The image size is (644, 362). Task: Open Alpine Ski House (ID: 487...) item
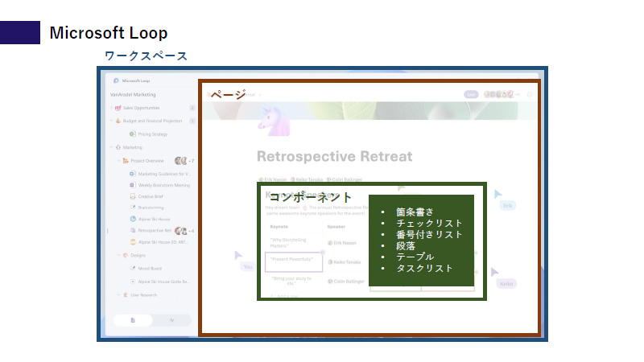[163, 242]
